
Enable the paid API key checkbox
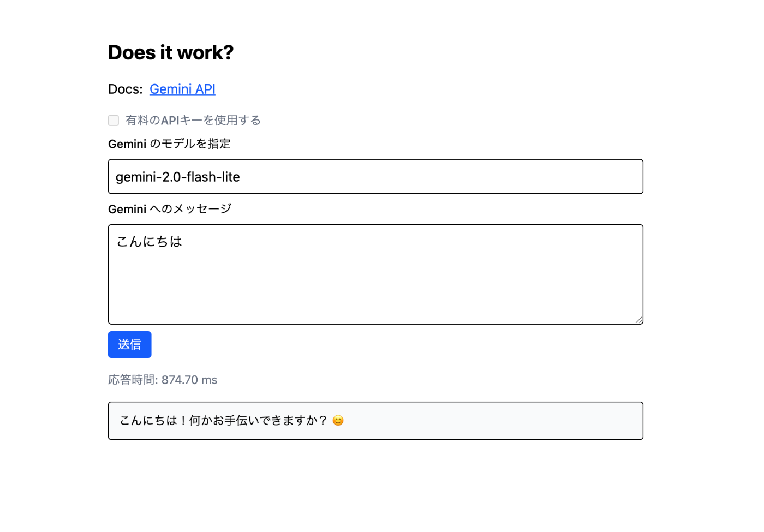(x=114, y=121)
